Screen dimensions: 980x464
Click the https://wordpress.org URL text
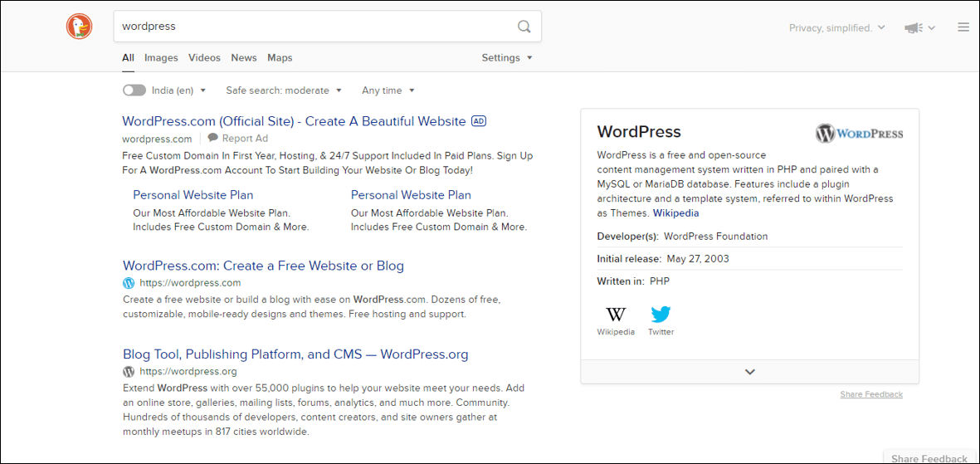pyautogui.click(x=188, y=372)
